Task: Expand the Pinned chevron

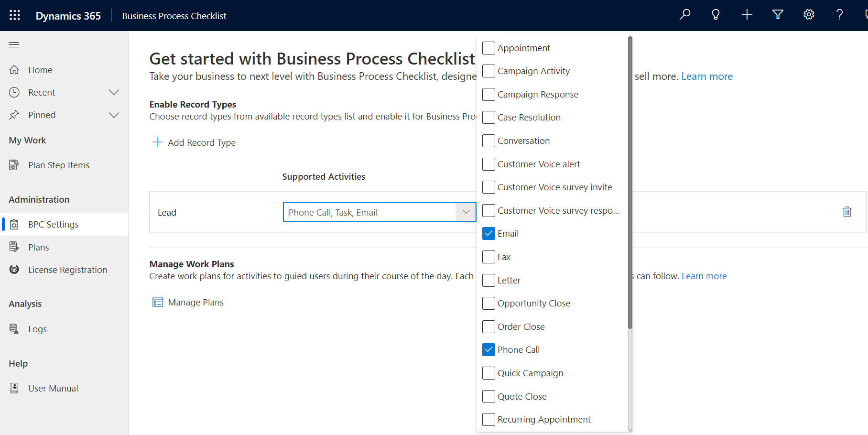Action: tap(114, 115)
